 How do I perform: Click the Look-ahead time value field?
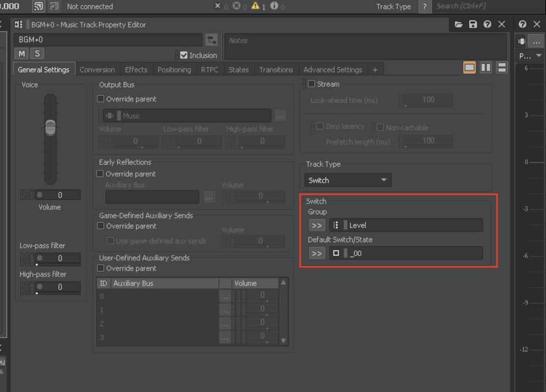coord(428,100)
